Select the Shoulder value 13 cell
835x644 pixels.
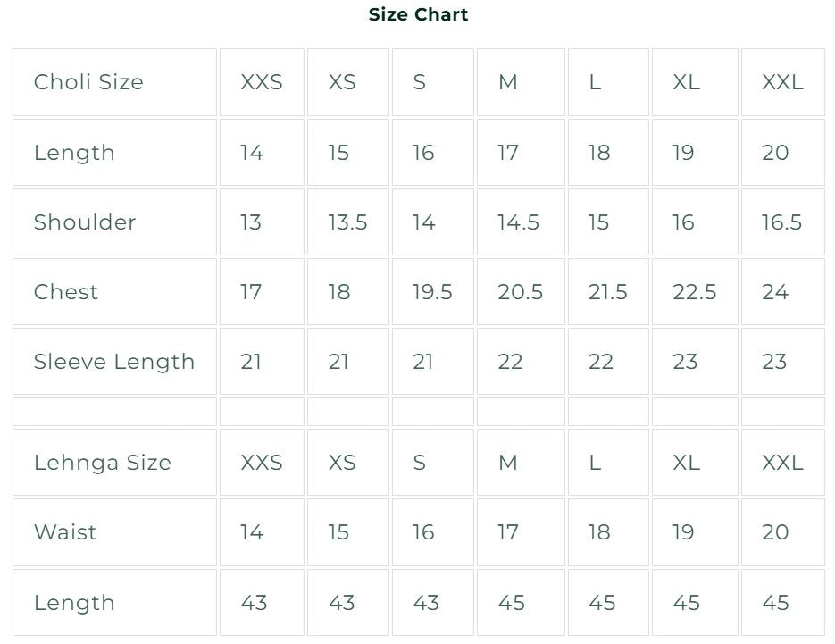point(262,222)
